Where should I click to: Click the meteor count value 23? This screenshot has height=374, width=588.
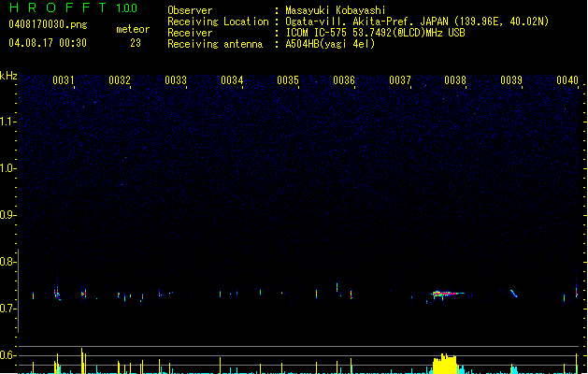[x=136, y=43]
